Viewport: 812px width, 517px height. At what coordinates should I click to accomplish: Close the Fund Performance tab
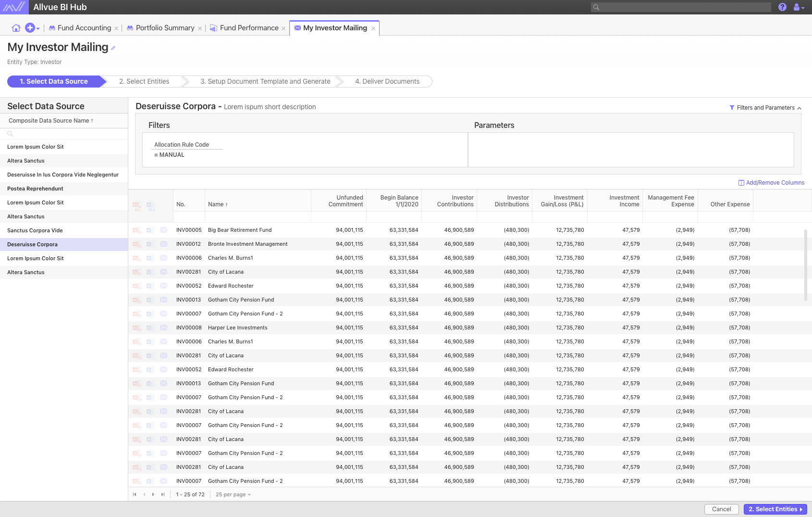coord(283,28)
